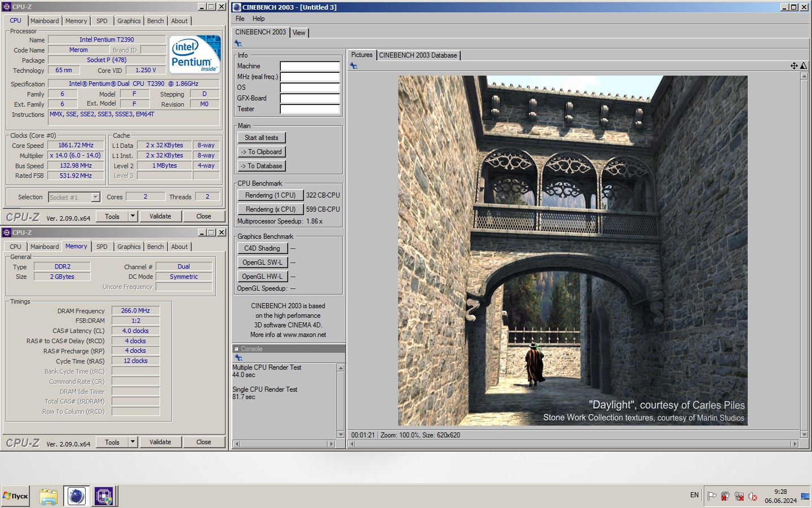Open the CINEBENCH 2003 Database tab

[418, 55]
